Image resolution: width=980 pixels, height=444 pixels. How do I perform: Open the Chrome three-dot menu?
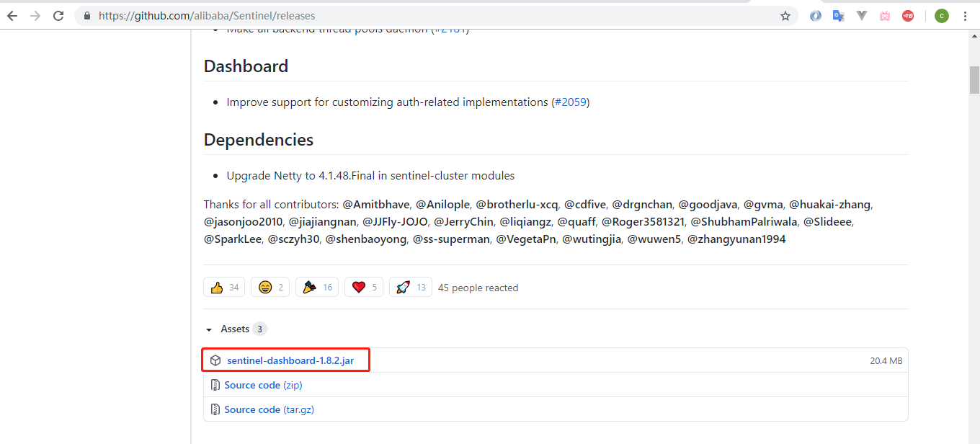click(965, 16)
